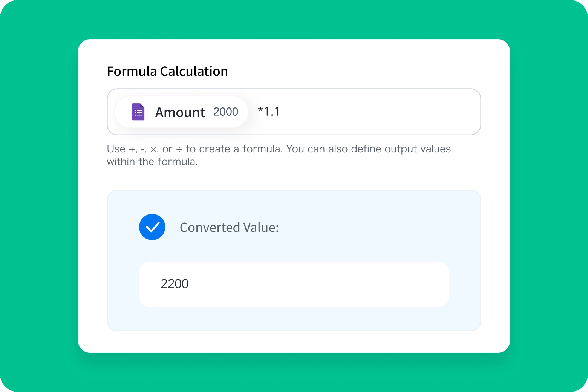Select the Amount variable chip label
588x392 pixels.
pyautogui.click(x=180, y=112)
